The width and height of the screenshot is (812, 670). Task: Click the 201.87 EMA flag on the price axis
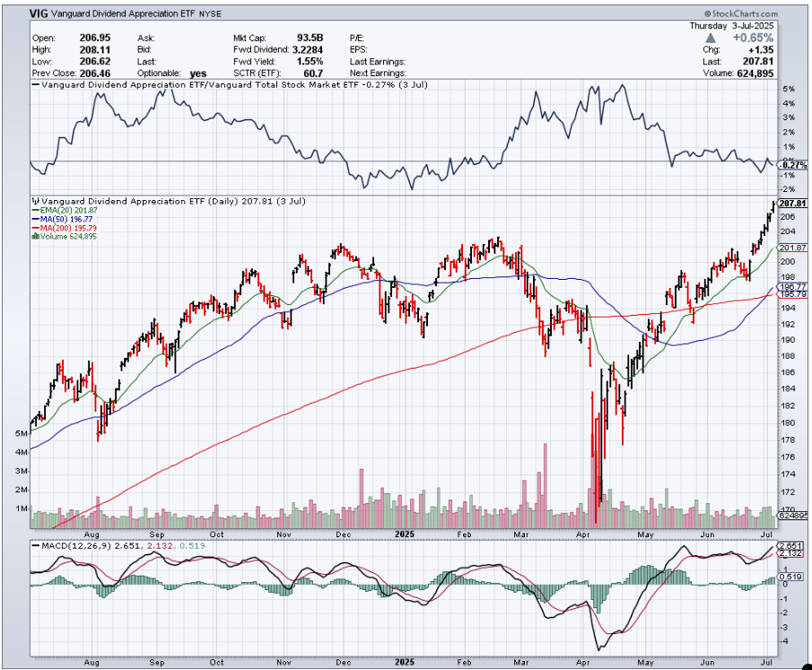(793, 248)
